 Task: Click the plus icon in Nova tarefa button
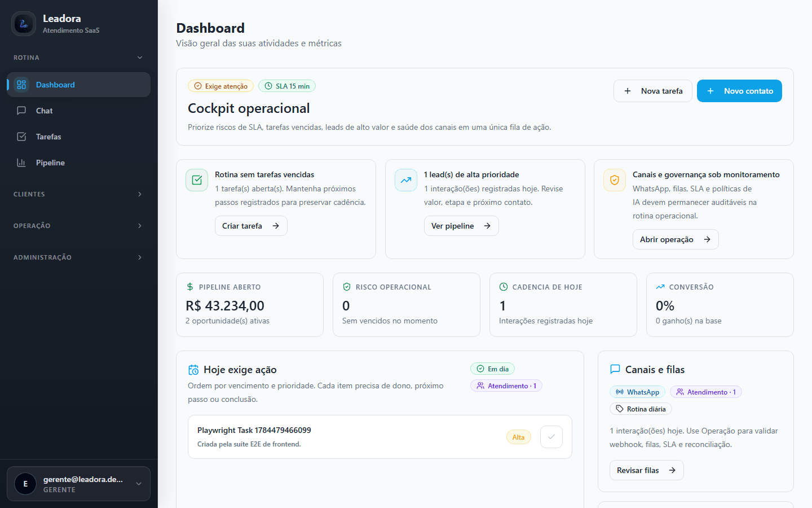click(x=628, y=91)
